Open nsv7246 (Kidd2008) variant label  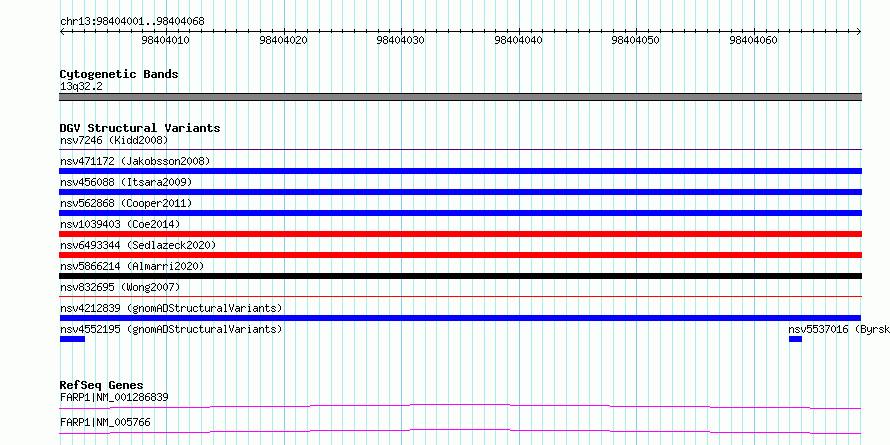(114, 140)
